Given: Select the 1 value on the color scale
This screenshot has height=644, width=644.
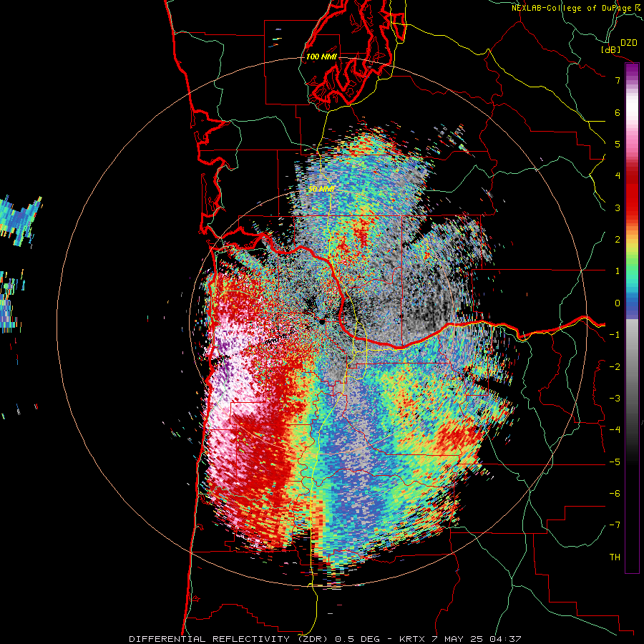Looking at the screenshot, I should 618,271.
